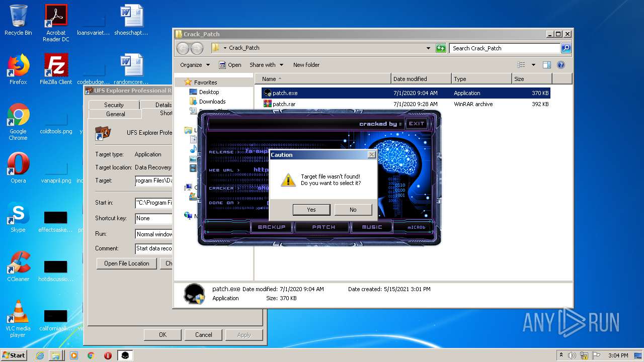Open the taskbar Windows Explorer icon
Image resolution: width=644 pixels, height=362 pixels.
coord(56,355)
